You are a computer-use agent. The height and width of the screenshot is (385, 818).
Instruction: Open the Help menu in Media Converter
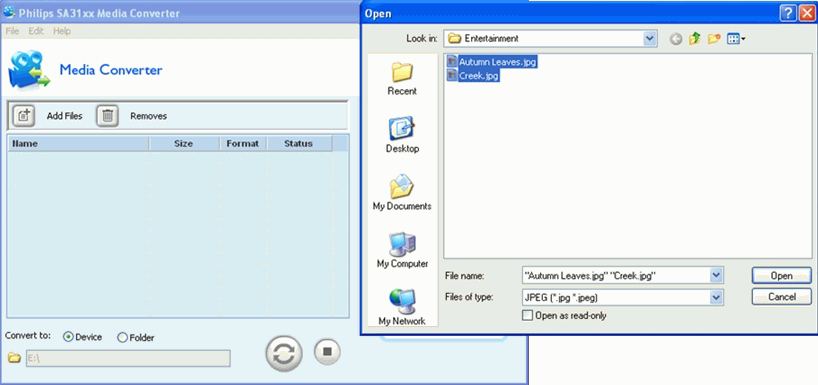[x=62, y=31]
